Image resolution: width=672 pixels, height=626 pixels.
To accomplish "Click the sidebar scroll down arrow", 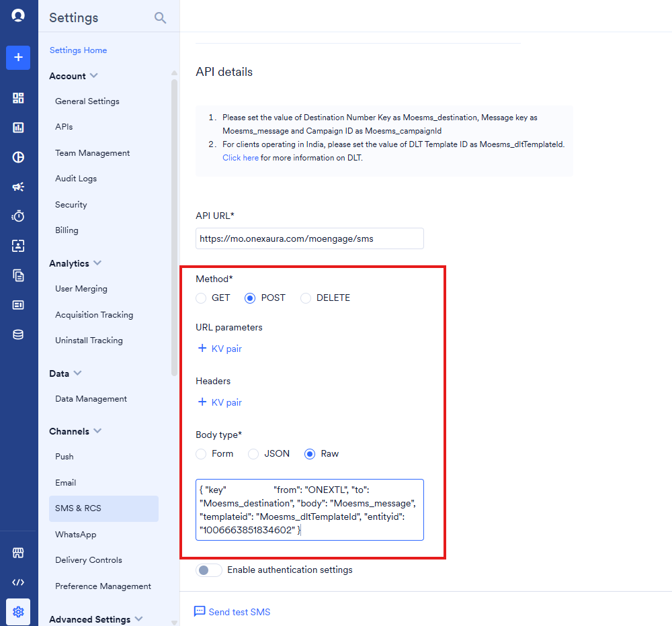I will tap(174, 623).
